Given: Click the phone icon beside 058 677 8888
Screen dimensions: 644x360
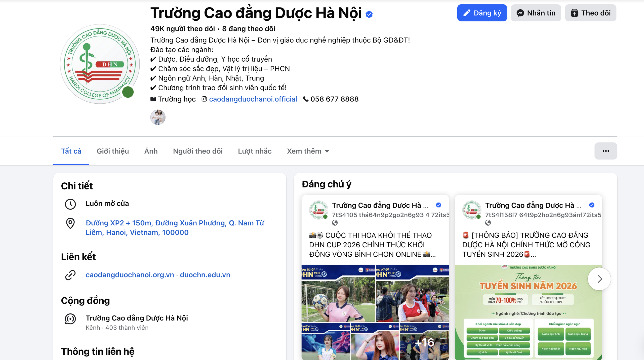Looking at the screenshot, I should (306, 99).
